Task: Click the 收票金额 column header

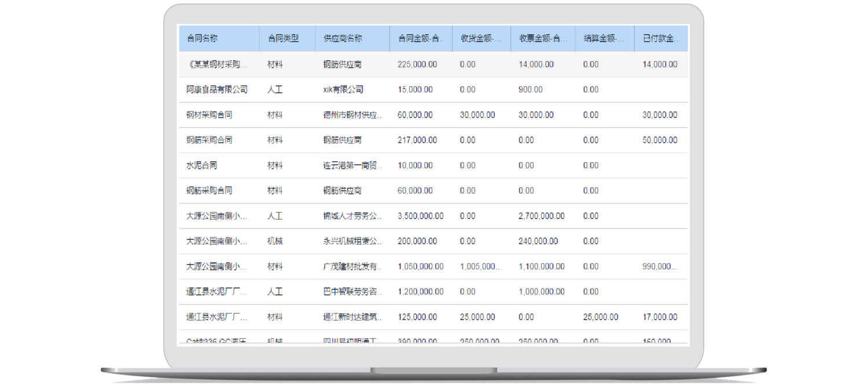Action: pos(543,39)
